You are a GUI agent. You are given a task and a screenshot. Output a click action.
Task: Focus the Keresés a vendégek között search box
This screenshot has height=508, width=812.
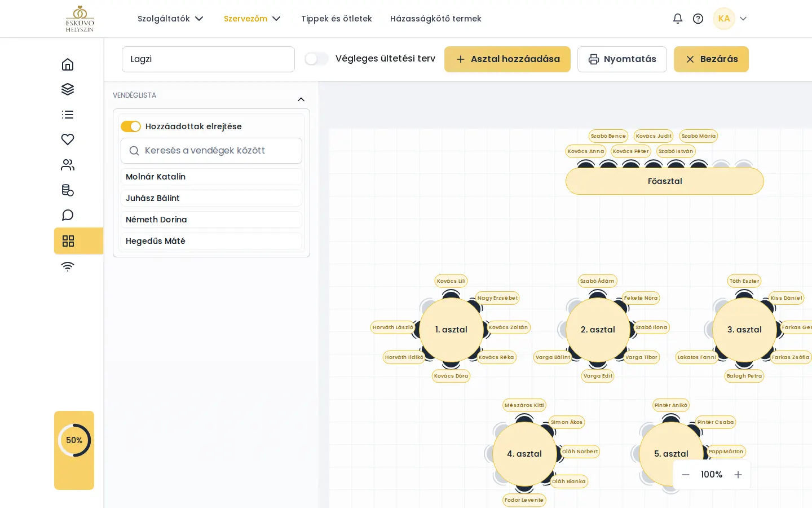click(x=211, y=151)
